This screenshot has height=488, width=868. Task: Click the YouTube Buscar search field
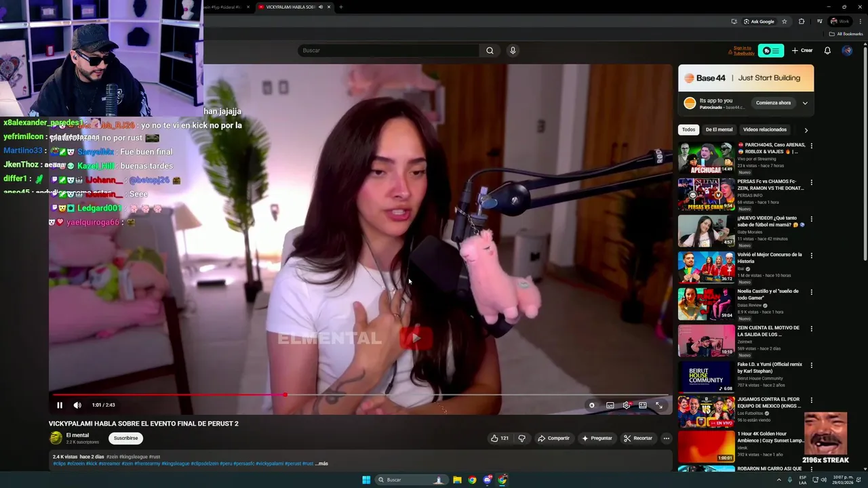pos(388,50)
